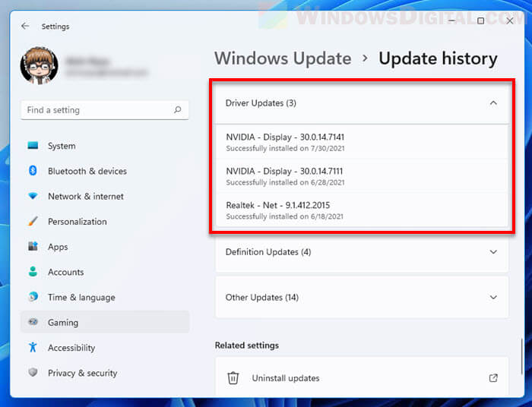The height and width of the screenshot is (407, 532).
Task: Open the Personalization page
Action: tap(105, 222)
